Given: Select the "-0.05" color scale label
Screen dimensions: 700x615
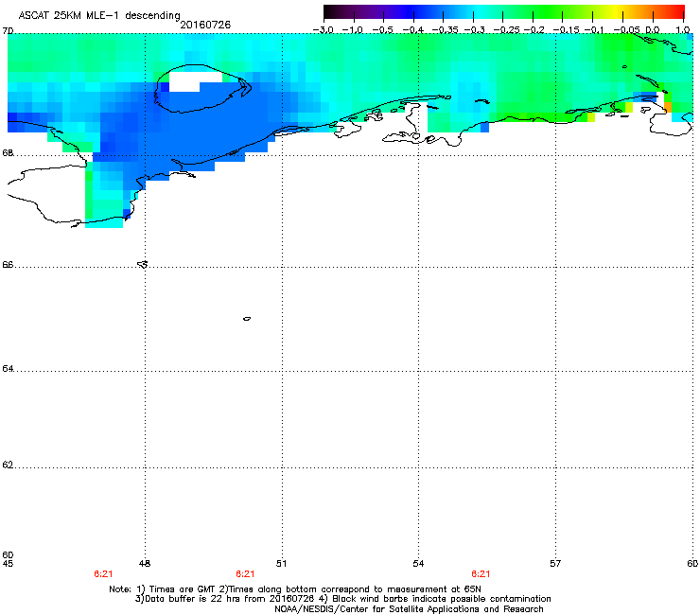Looking at the screenshot, I should (x=626, y=30).
